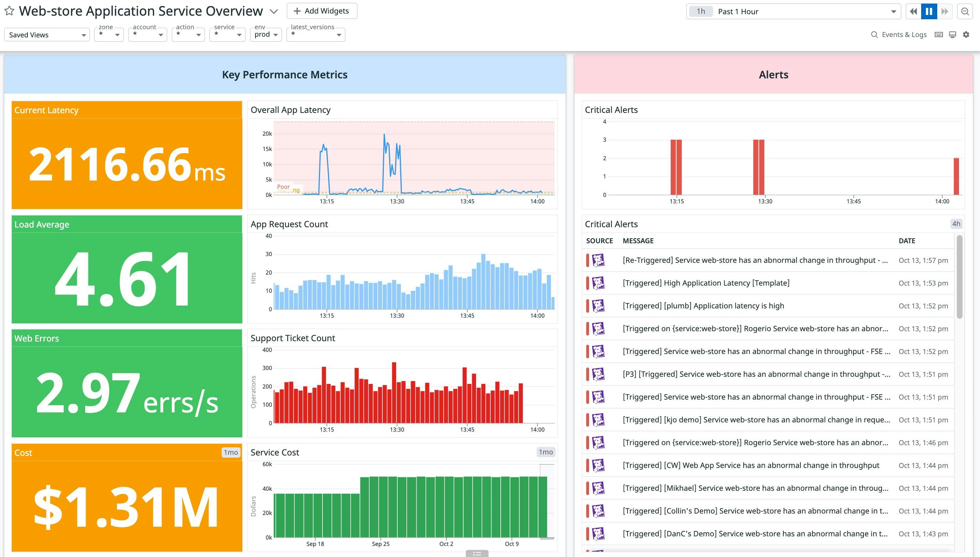This screenshot has width=980, height=557.
Task: Open the latest_versions filter dropdown
Action: point(315,35)
